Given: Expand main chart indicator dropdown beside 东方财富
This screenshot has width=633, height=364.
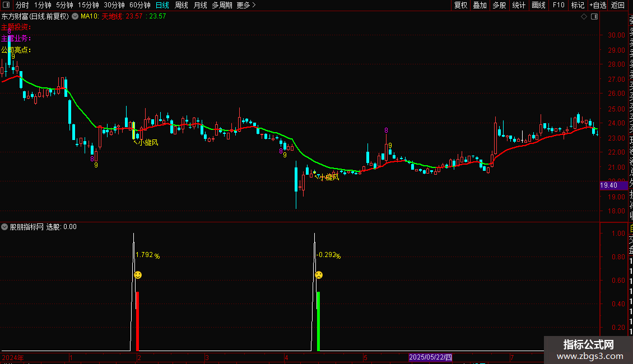Looking at the screenshot, I should point(75,16).
